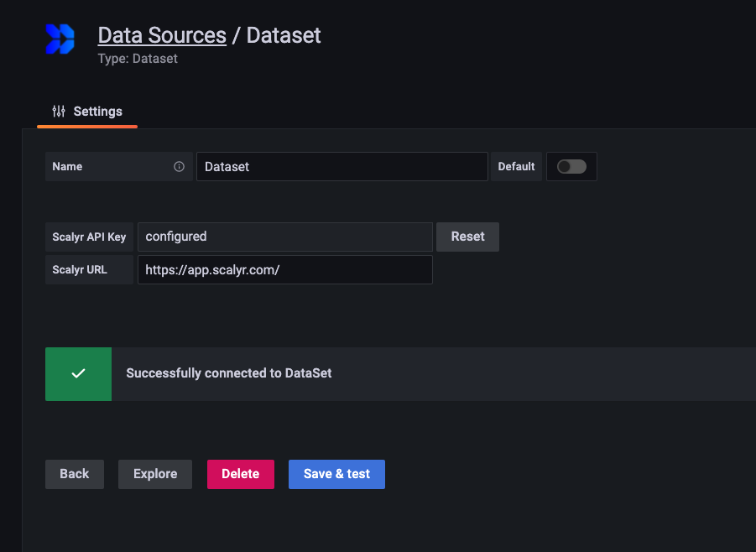The image size is (756, 552).
Task: Focus the Scalyr API Key field
Action: [284, 237]
